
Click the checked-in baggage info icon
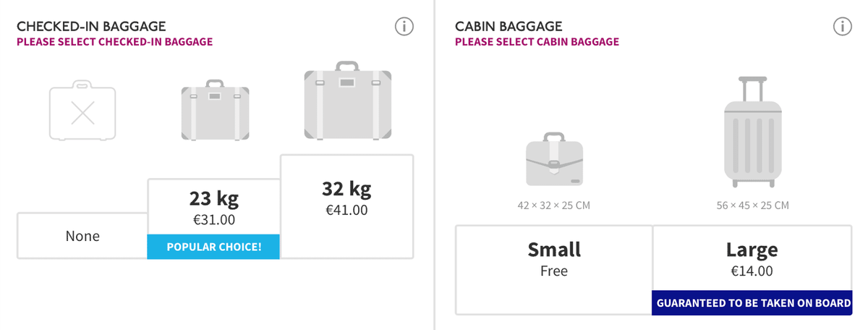point(404,27)
